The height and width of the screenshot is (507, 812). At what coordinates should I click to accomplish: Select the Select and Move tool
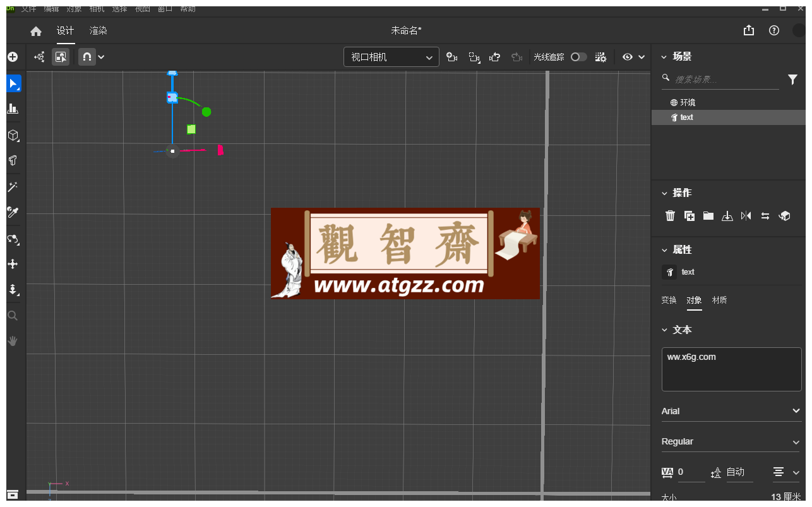pyautogui.click(x=13, y=83)
